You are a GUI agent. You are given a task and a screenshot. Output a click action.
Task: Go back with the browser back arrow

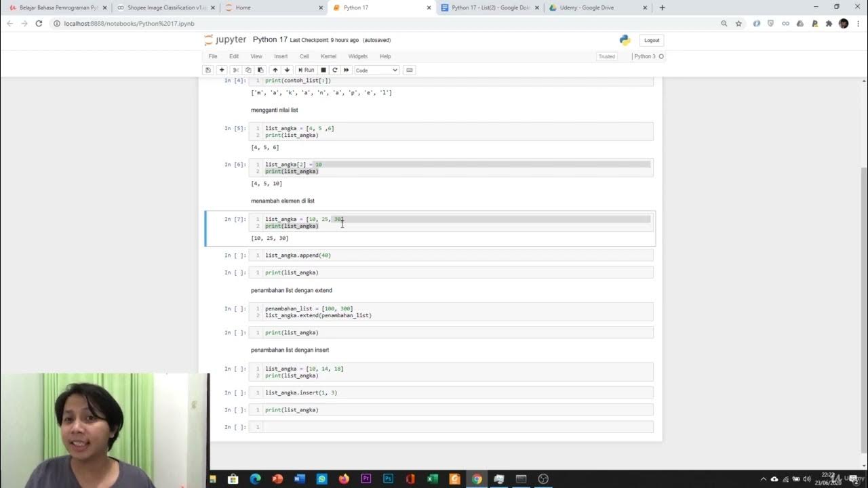pyautogui.click(x=9, y=23)
